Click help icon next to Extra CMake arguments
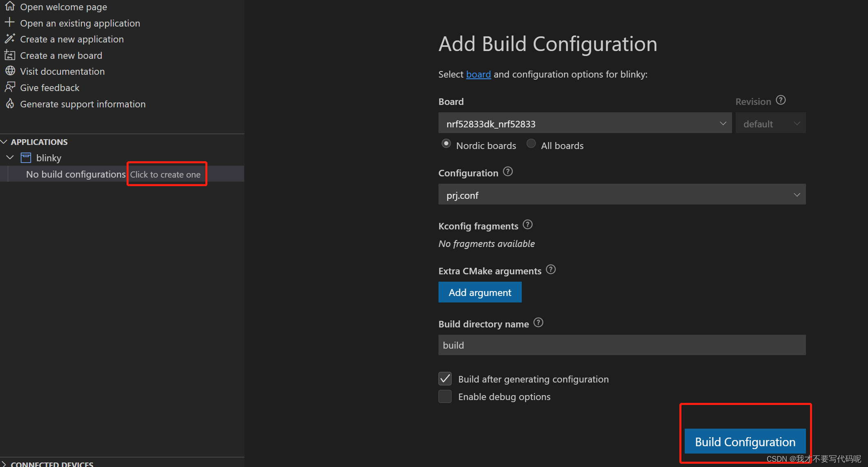The width and height of the screenshot is (868, 467). (x=551, y=270)
